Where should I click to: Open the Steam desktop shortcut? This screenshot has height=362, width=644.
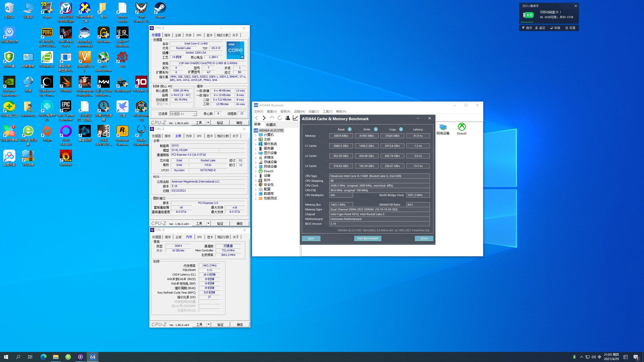[160, 11]
